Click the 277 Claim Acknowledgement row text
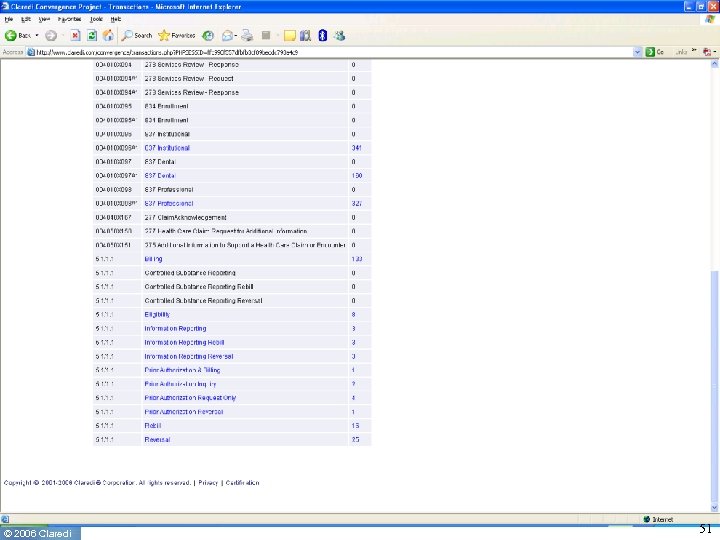 [186, 217]
